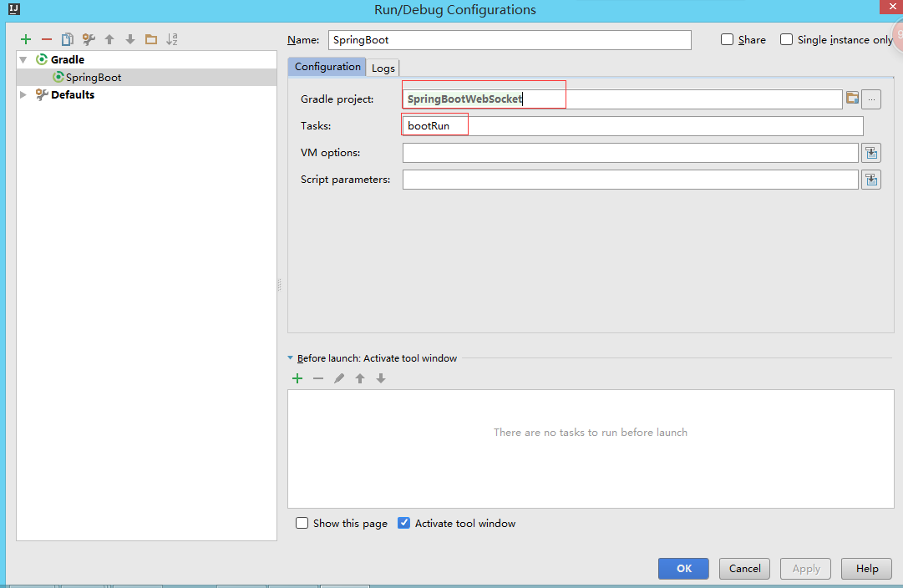Remove the selected configuration

tap(47, 39)
